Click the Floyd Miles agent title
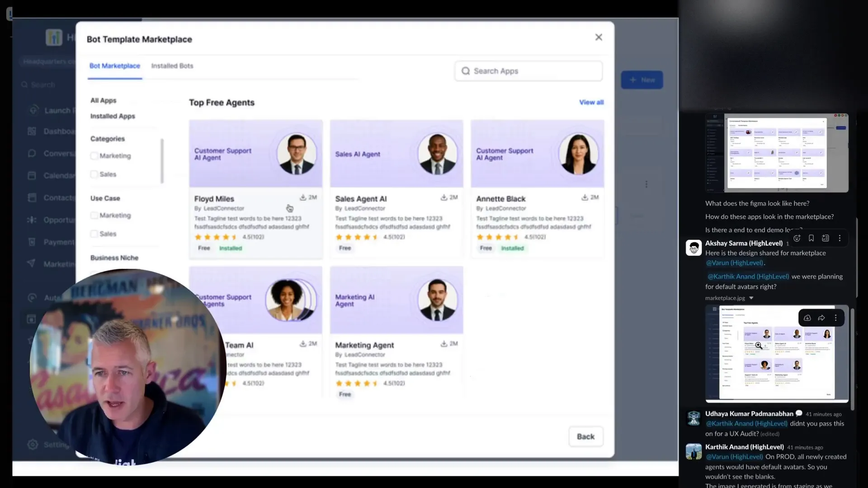The image size is (868, 488). pyautogui.click(x=214, y=199)
